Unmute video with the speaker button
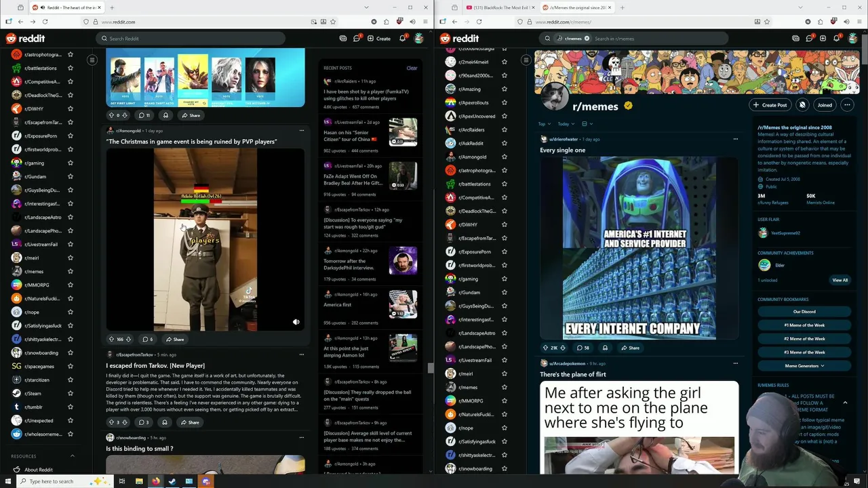Screen dimensions: 868x488 (x=296, y=322)
